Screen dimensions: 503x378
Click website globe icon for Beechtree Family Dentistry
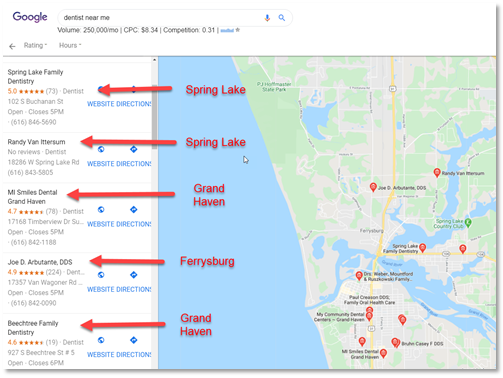(101, 340)
